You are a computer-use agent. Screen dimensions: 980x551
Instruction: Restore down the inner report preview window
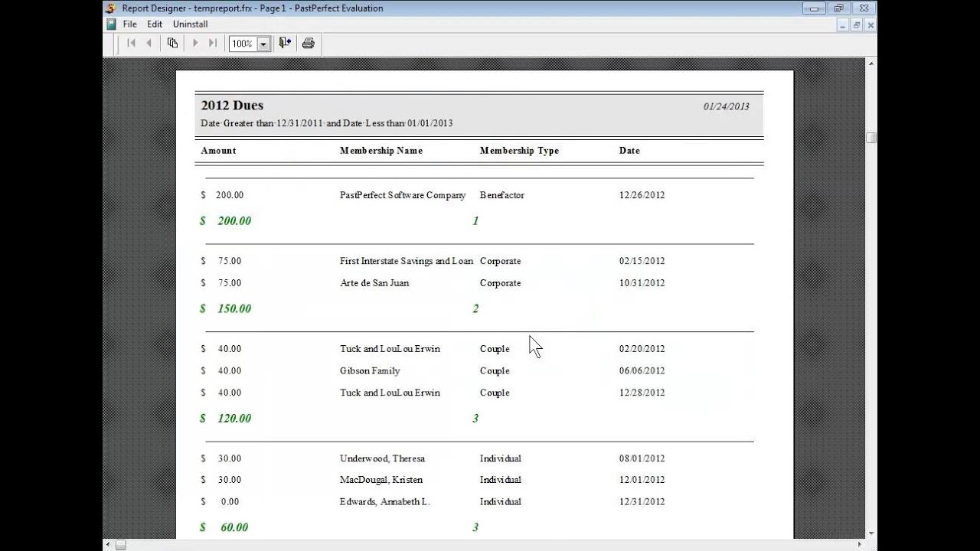857,25
